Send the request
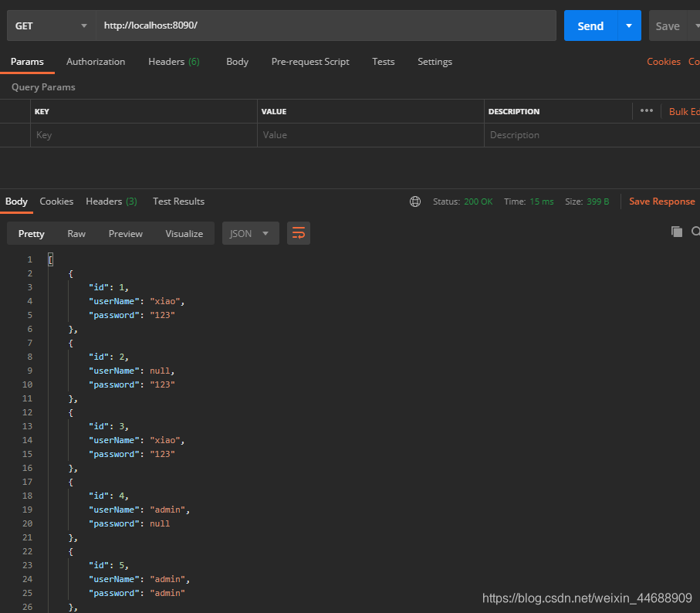The width and height of the screenshot is (700, 613). coord(590,26)
